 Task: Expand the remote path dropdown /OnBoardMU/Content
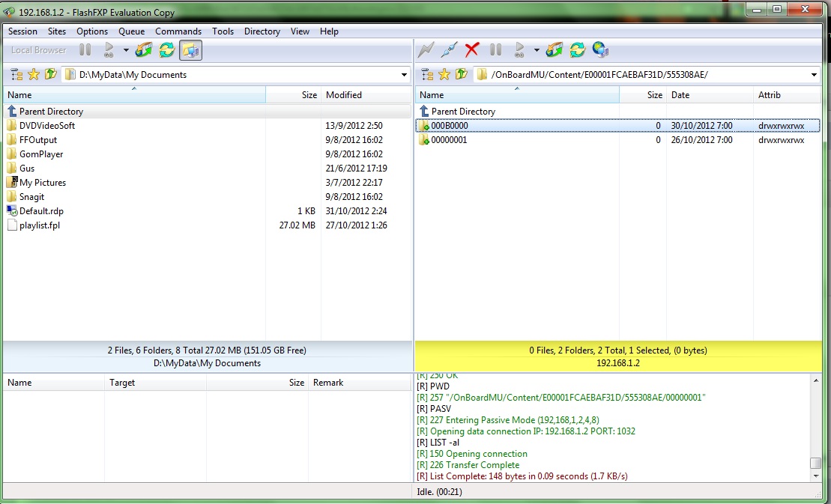[x=814, y=75]
